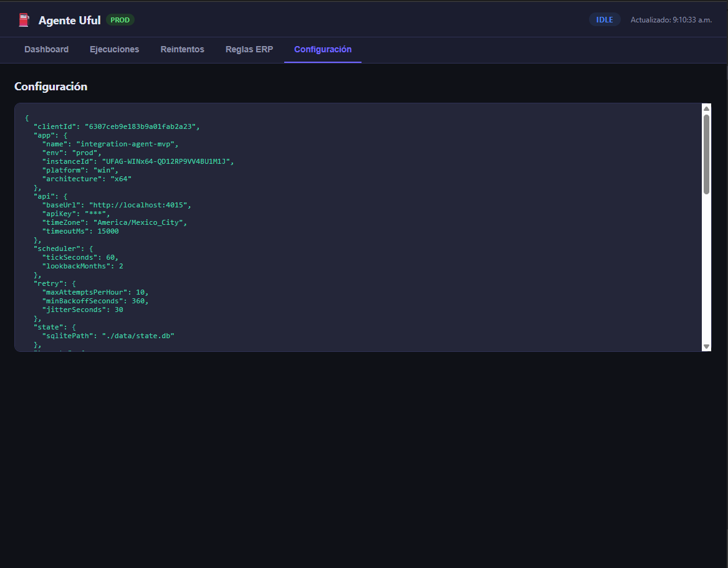
Task: Click the scrollbar down arrow in config panel
Action: pos(706,346)
